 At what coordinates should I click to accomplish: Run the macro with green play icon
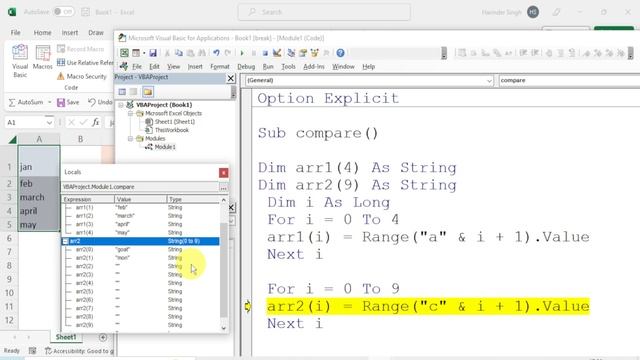[242, 53]
